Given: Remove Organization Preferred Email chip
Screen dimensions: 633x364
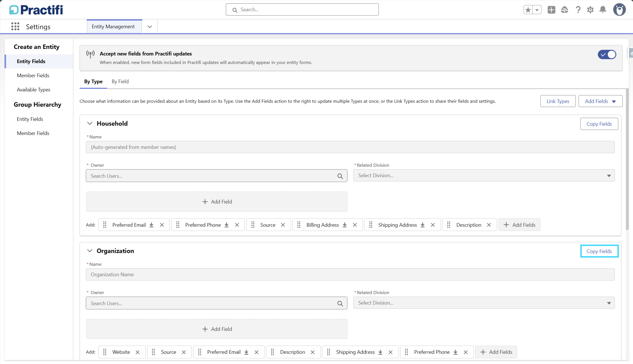Looking at the screenshot, I should (257, 352).
